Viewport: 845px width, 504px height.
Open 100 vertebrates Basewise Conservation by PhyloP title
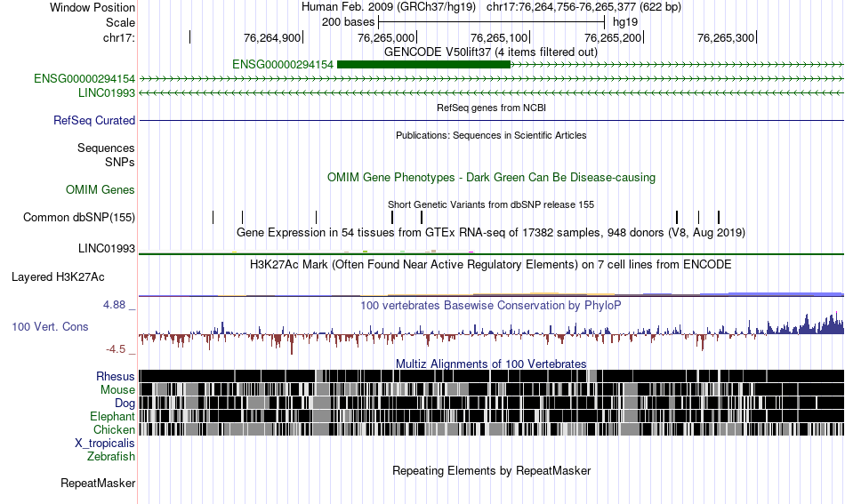point(491,305)
